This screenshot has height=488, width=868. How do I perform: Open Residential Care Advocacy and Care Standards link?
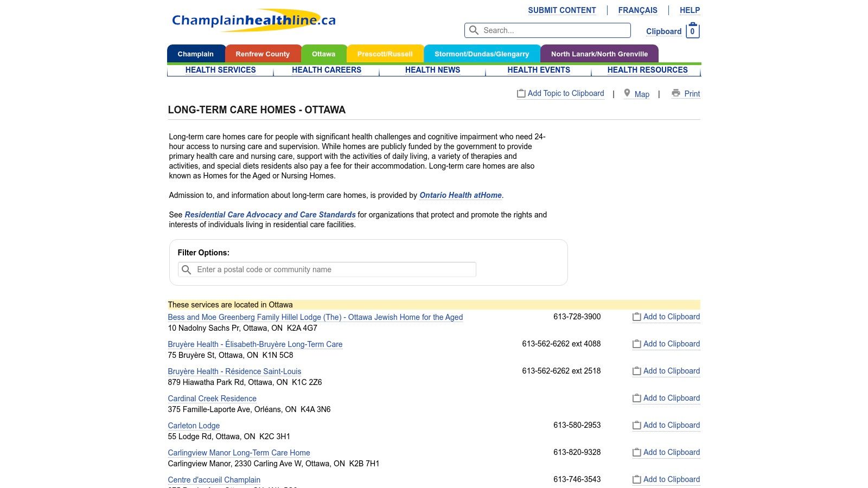coord(270,215)
